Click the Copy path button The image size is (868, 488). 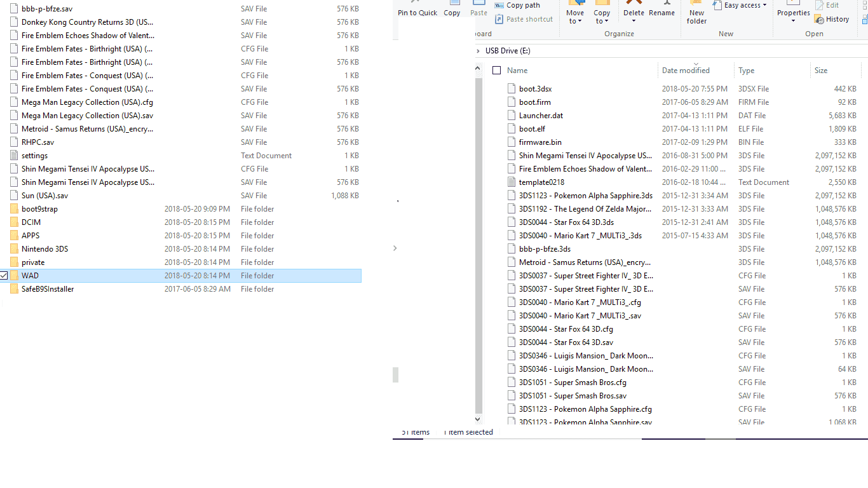pos(517,6)
